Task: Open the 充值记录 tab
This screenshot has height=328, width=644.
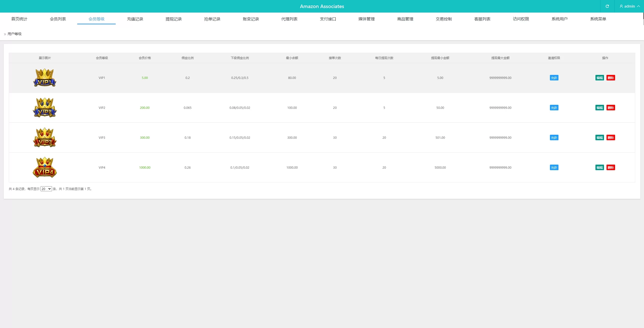Action: (135, 19)
